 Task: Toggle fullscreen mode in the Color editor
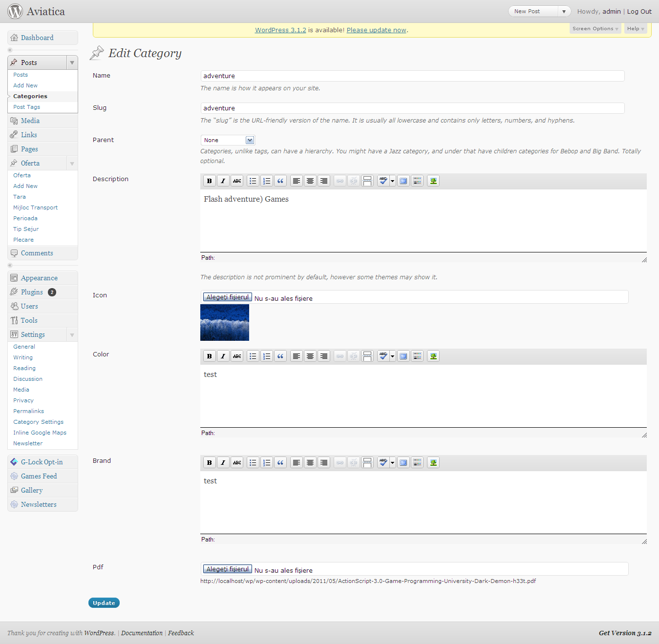404,356
